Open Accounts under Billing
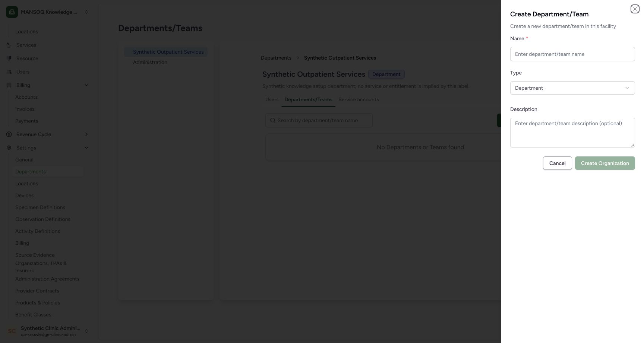Viewport: 644px width, 343px height. 26,97
